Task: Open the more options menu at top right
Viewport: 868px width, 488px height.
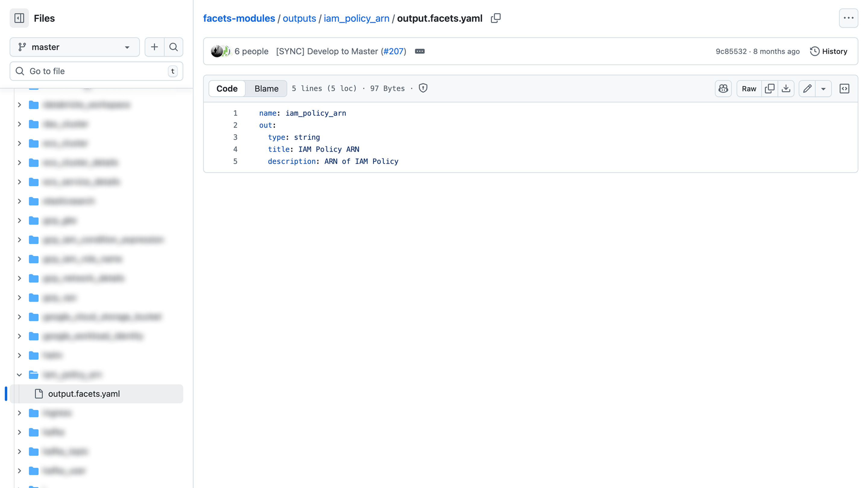Action: coord(848,18)
